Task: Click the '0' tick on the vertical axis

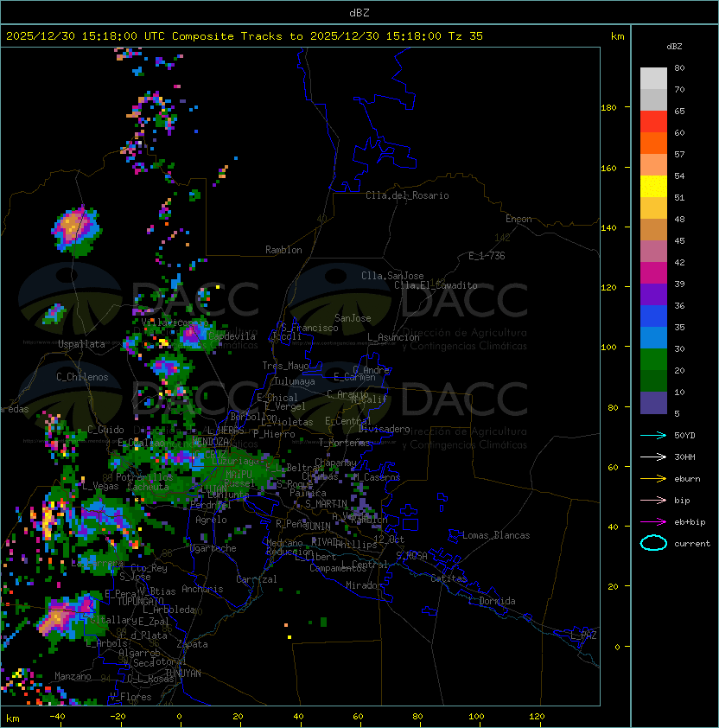Action: click(617, 647)
